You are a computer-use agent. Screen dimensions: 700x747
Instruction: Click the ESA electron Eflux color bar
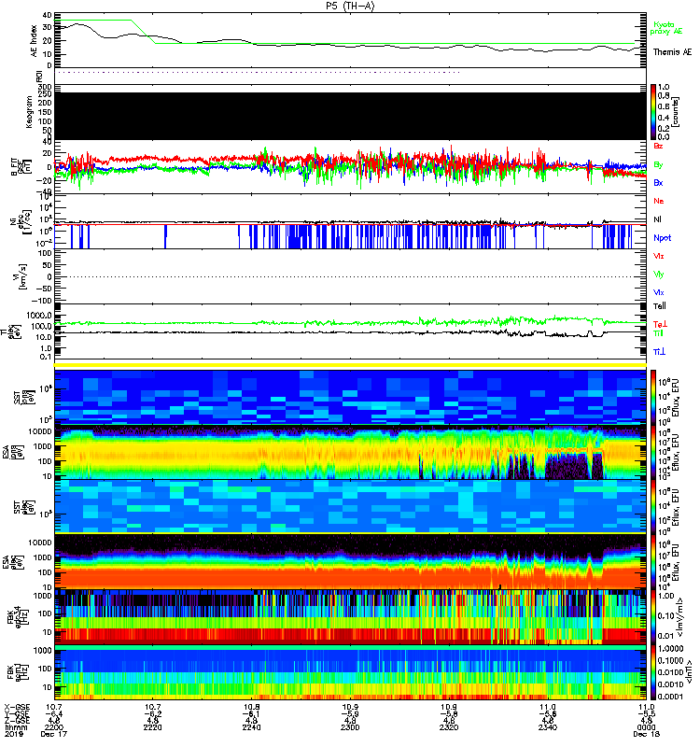point(653,561)
